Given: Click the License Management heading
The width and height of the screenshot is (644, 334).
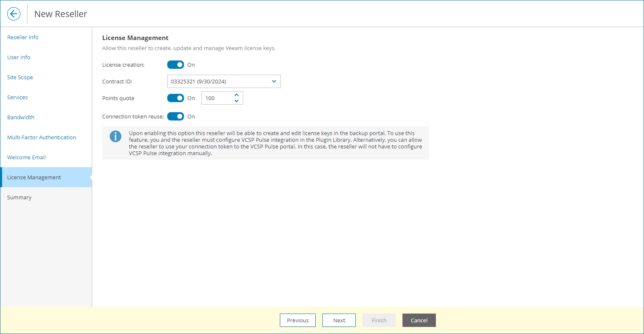Looking at the screenshot, I should click(136, 38).
